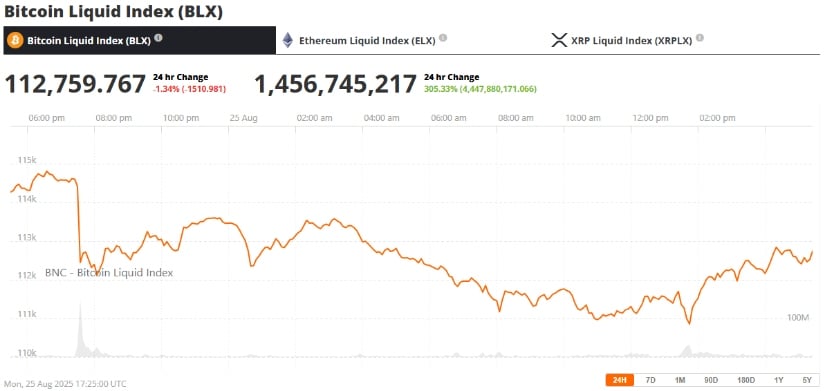The image size is (825, 391).
Task: Select the 7D time range
Action: [650, 380]
